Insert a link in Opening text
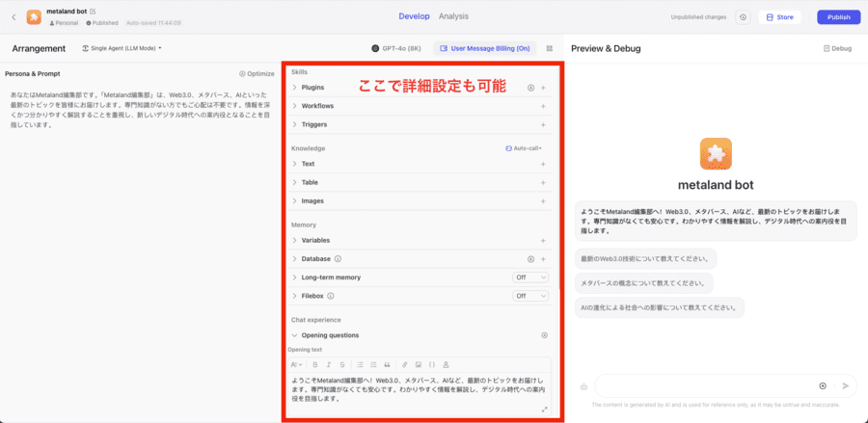 point(405,364)
